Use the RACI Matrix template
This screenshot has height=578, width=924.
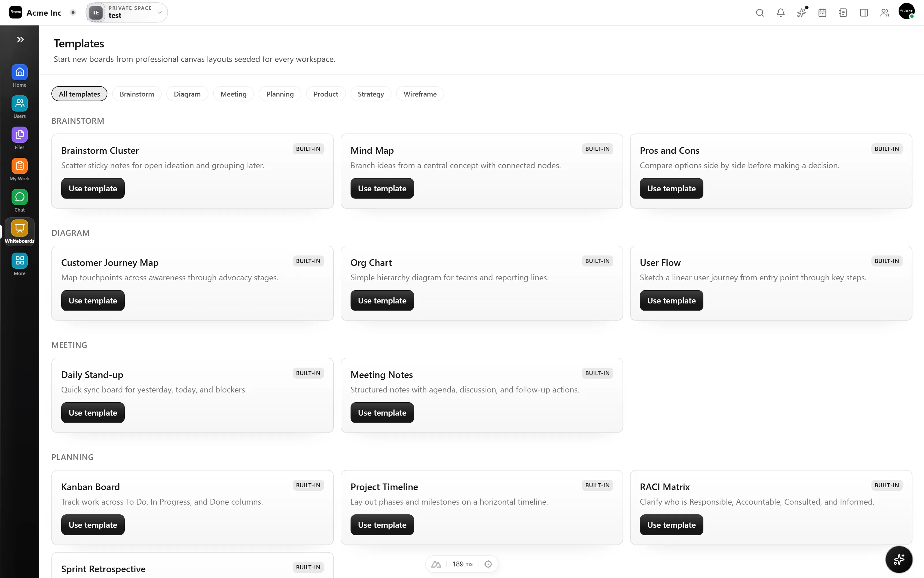click(671, 525)
